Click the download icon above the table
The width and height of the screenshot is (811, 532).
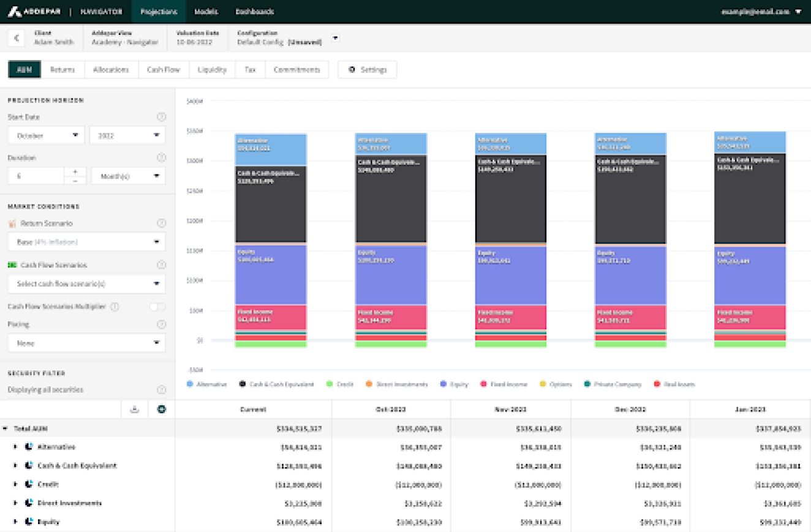point(135,410)
